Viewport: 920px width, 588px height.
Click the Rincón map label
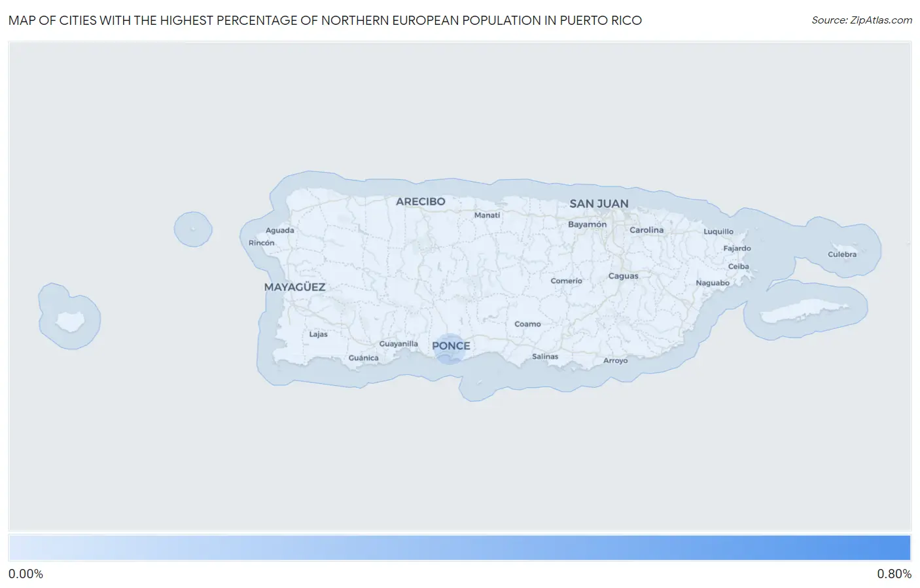tap(261, 243)
